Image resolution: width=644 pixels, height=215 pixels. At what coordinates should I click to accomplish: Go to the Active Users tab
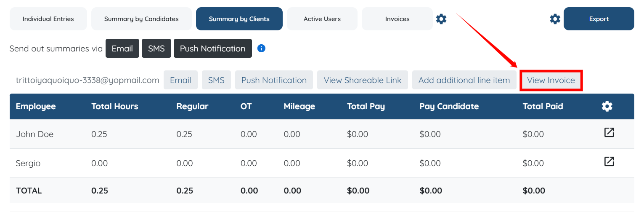click(x=322, y=19)
